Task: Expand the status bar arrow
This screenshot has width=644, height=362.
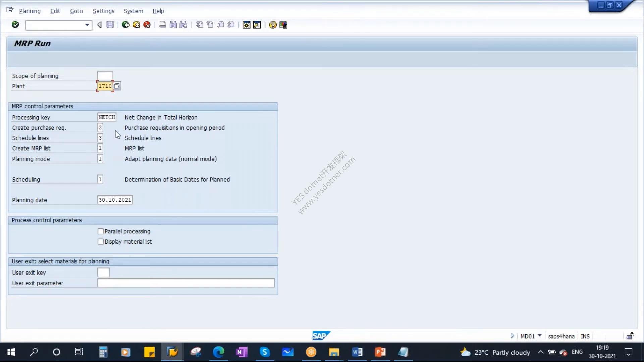Action: click(512, 336)
